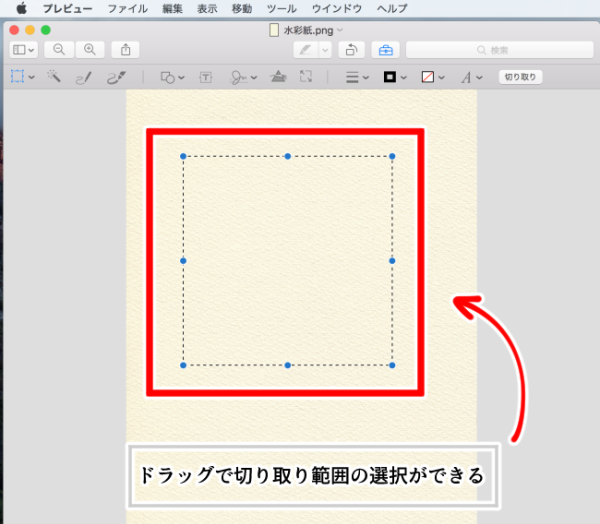Open the ファイル menu

point(127,8)
